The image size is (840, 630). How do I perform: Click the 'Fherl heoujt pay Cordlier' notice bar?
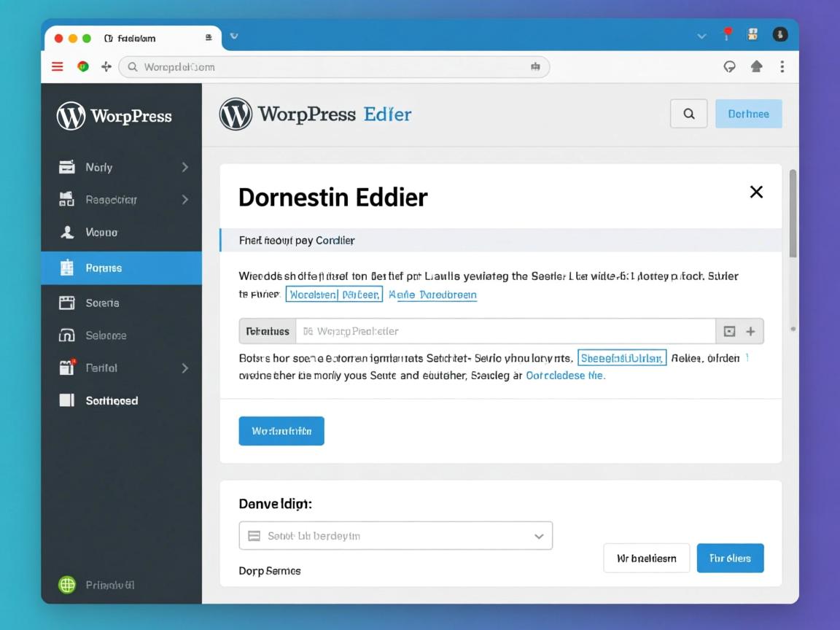pyautogui.click(x=500, y=240)
